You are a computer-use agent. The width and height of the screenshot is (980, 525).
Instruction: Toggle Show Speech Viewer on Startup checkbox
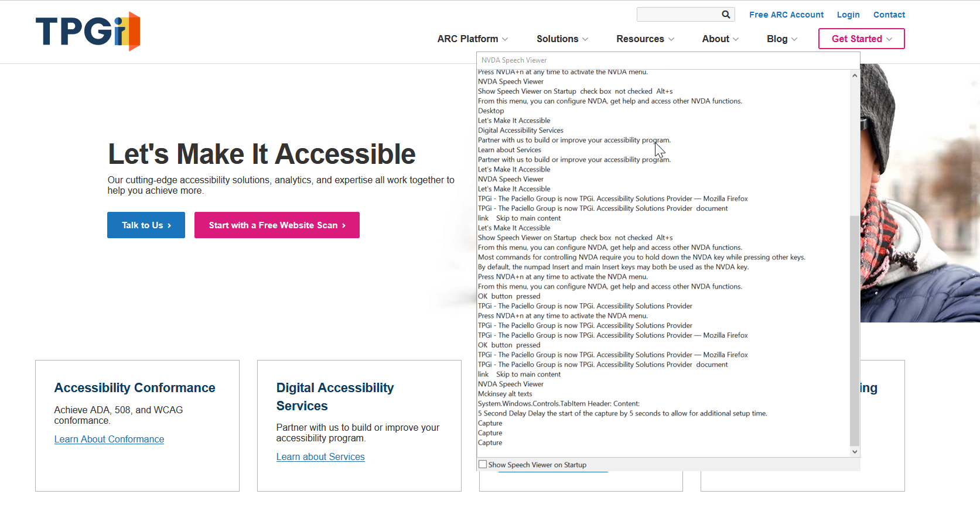click(483, 464)
